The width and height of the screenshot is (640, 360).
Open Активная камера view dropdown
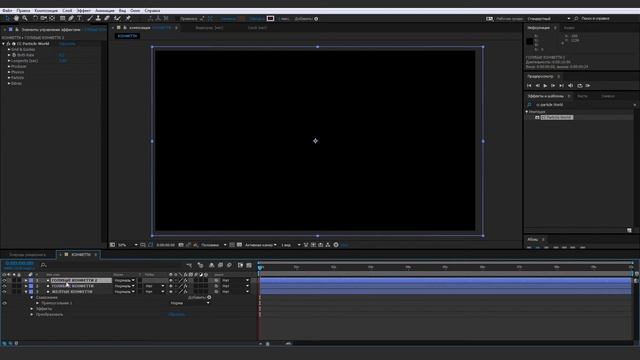(x=260, y=245)
